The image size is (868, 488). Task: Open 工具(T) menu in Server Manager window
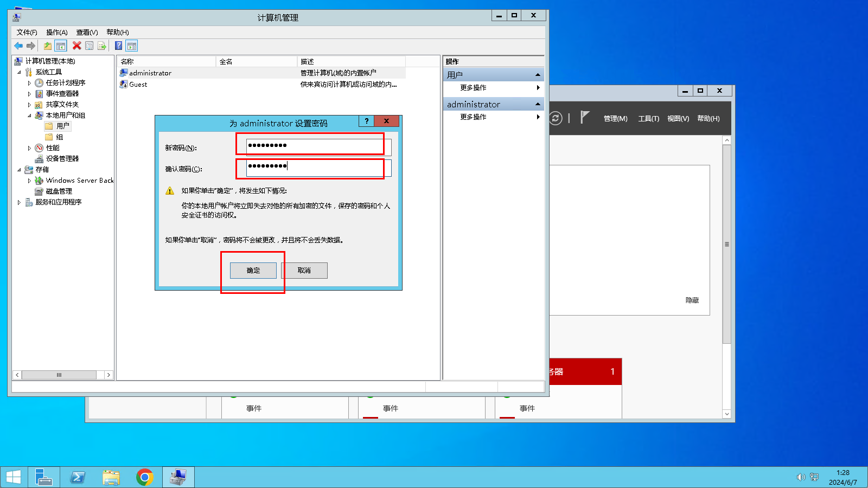pyautogui.click(x=649, y=119)
